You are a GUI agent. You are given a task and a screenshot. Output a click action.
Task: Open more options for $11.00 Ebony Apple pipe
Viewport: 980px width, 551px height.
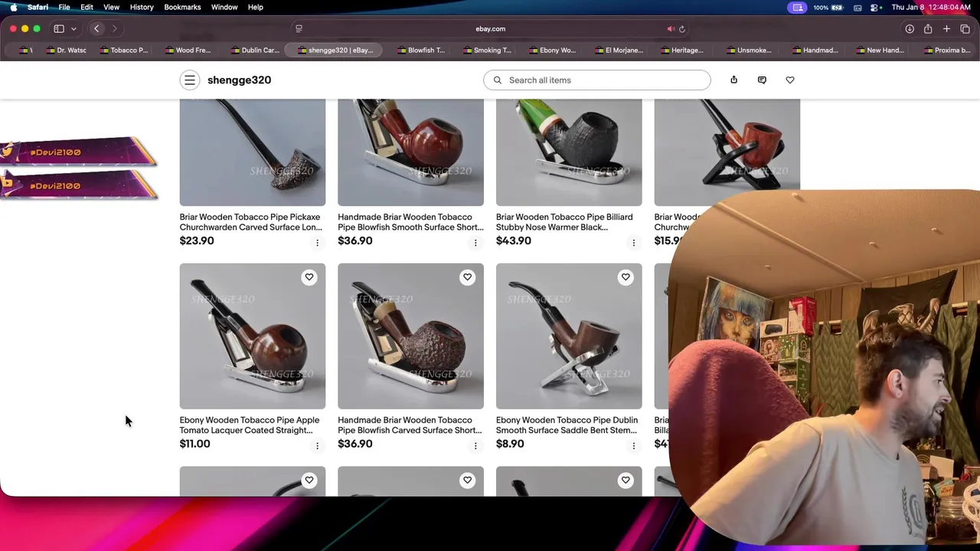pos(317,445)
